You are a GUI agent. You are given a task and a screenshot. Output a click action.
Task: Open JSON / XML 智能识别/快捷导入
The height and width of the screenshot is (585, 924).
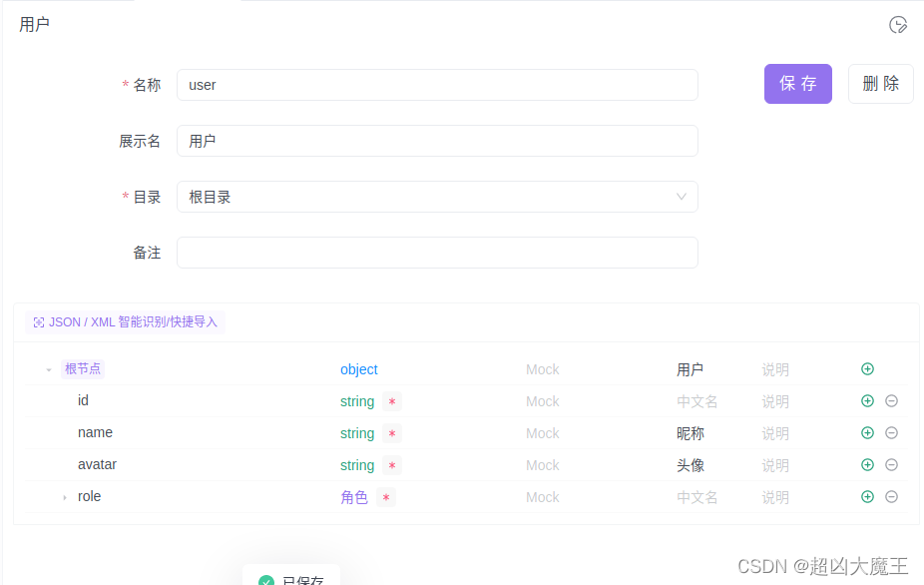click(125, 322)
